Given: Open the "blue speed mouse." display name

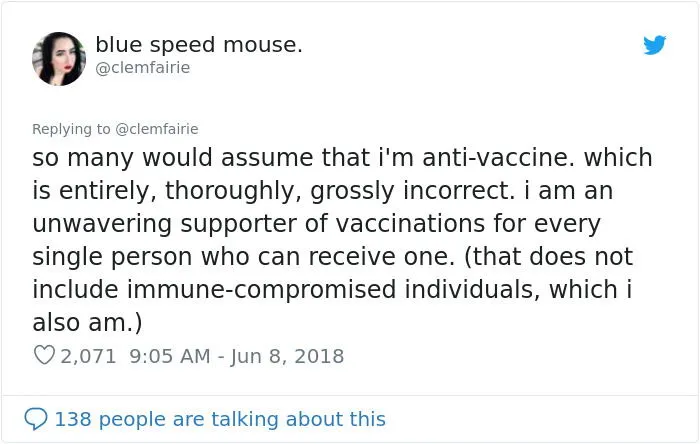Looking at the screenshot, I should coord(199,45).
